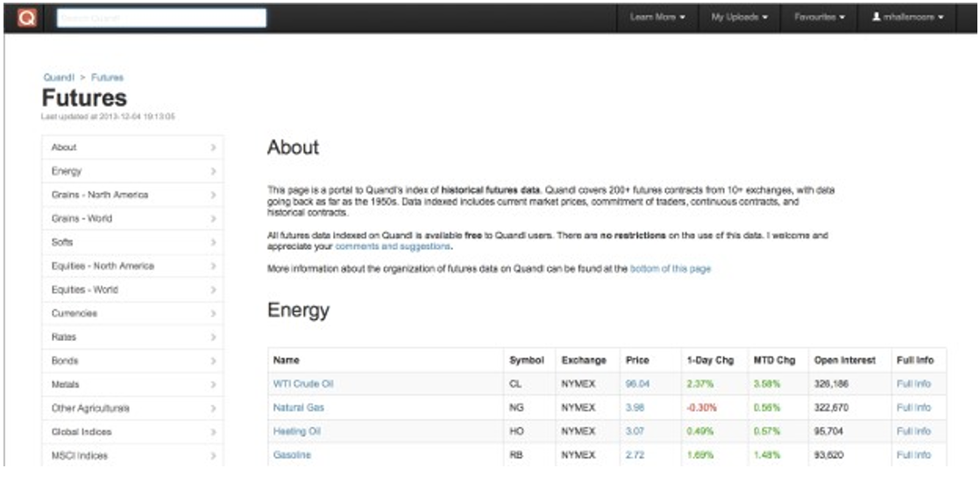Viewport: 980px width, 504px height.
Task: Click the Quandl logo icon
Action: 27,18
